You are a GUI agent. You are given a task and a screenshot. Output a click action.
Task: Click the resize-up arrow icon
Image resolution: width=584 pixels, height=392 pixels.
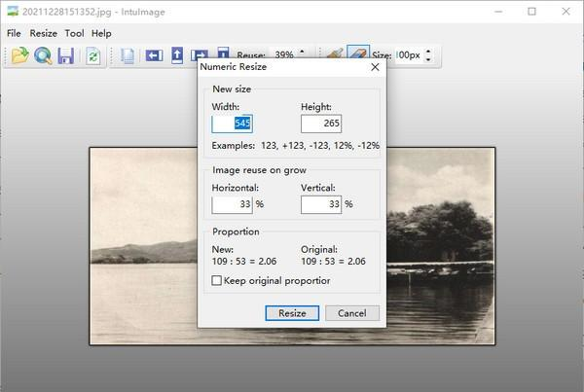177,55
